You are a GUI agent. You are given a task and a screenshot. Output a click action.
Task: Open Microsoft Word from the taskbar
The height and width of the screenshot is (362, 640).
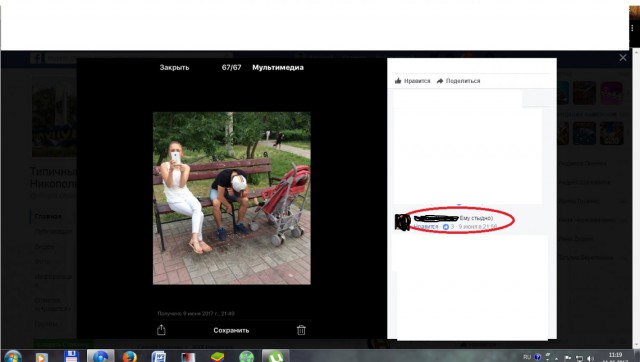[x=159, y=357]
